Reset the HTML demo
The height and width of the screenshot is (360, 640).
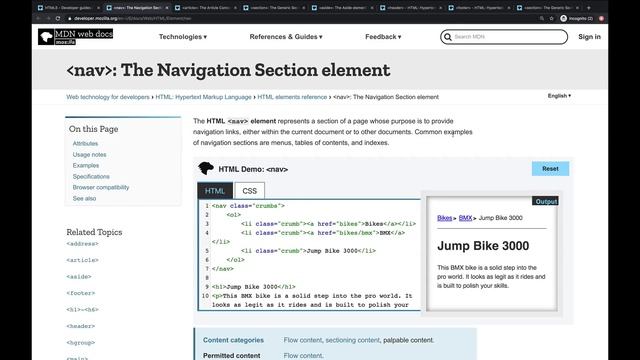coord(550,169)
